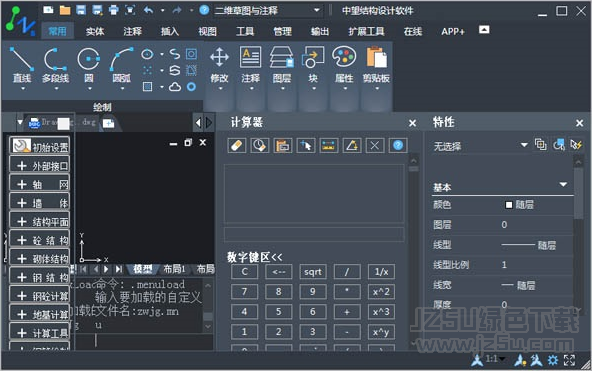The height and width of the screenshot is (371, 592).
Task: Click the calculator help question icon
Action: click(398, 145)
